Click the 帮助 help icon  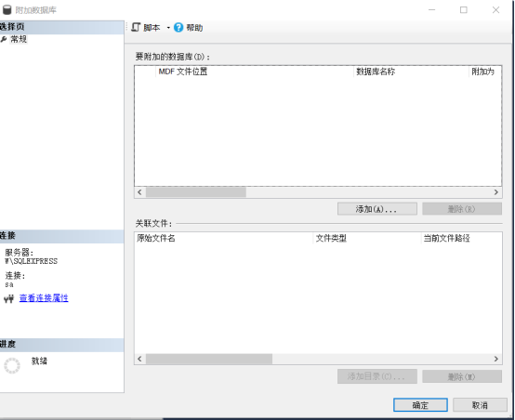178,28
